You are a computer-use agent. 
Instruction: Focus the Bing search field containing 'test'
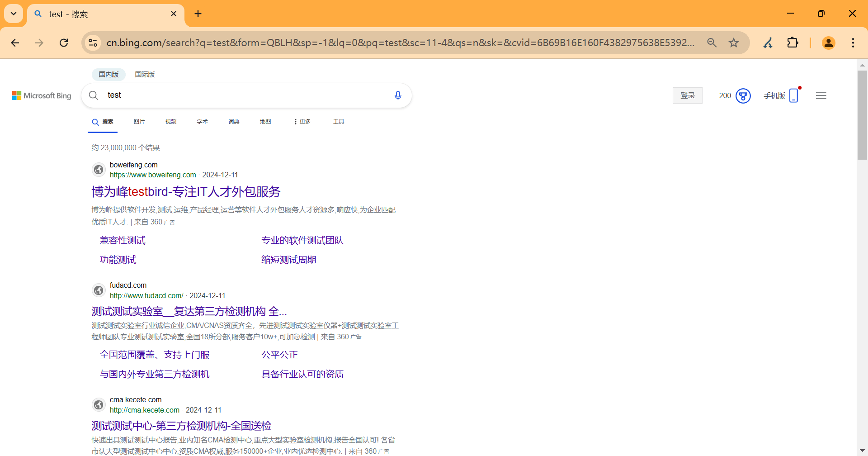[x=246, y=95]
